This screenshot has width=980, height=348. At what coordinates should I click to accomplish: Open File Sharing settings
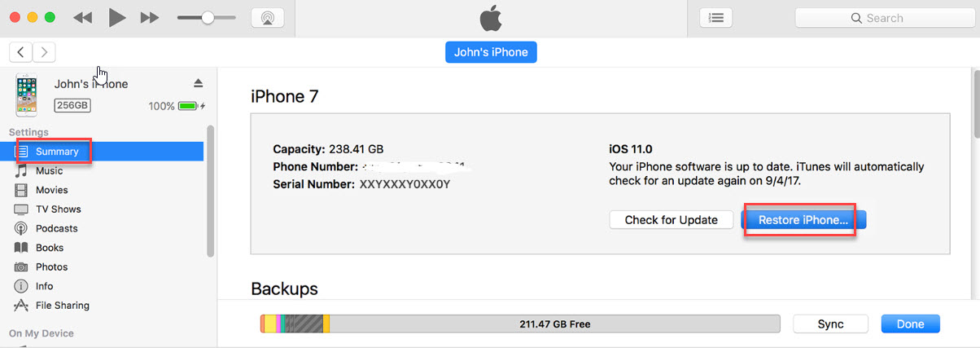pos(62,306)
